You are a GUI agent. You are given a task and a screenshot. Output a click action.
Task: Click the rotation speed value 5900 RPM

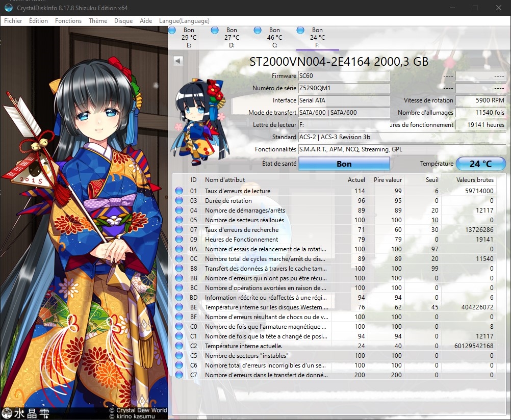point(481,100)
